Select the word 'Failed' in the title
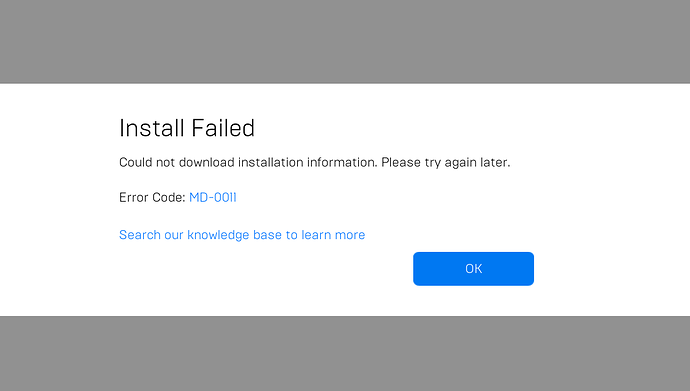The height and width of the screenshot is (391, 690). click(223, 128)
